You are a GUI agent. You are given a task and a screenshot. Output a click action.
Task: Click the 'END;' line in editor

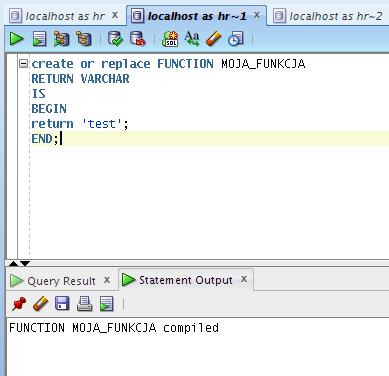coord(45,139)
